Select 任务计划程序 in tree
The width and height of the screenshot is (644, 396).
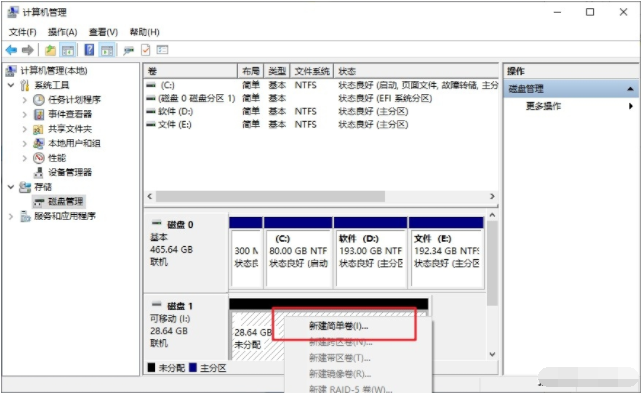click(74, 99)
